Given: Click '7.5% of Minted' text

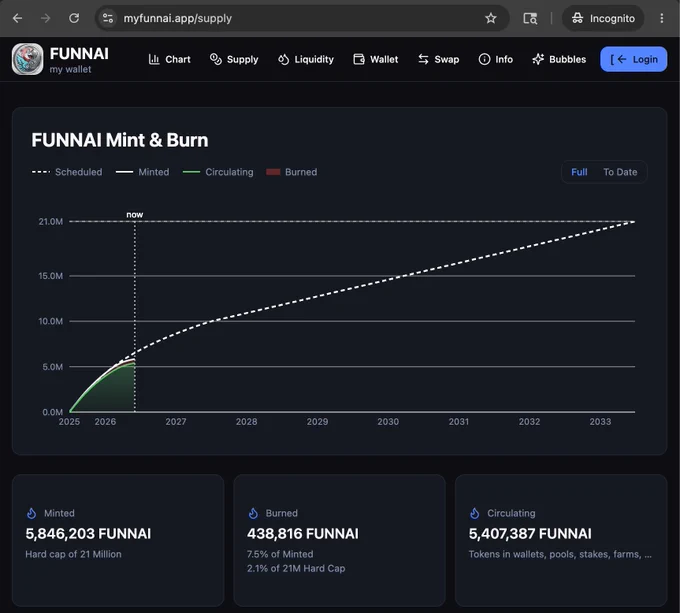Looking at the screenshot, I should (280, 554).
